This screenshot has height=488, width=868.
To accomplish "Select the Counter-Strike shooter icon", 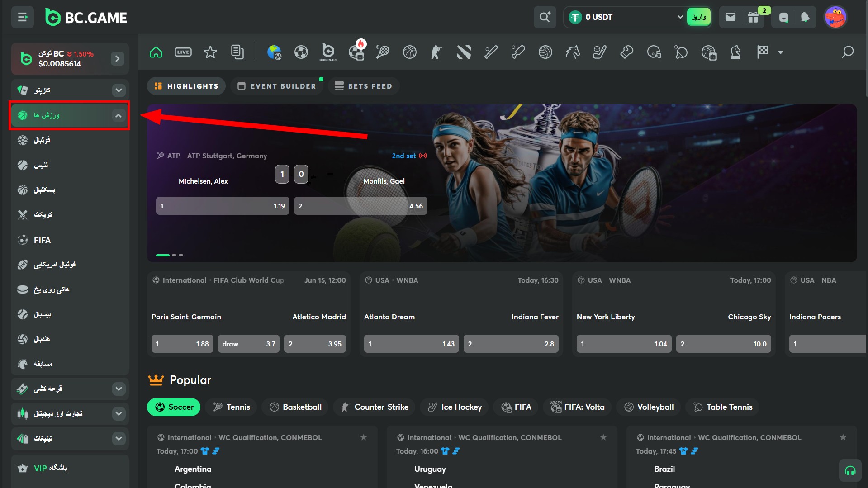I will tap(436, 52).
